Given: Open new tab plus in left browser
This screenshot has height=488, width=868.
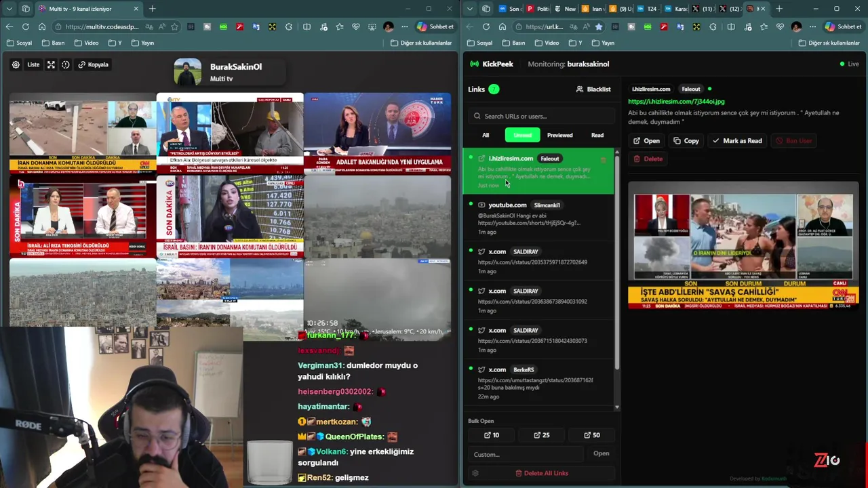Looking at the screenshot, I should [152, 9].
